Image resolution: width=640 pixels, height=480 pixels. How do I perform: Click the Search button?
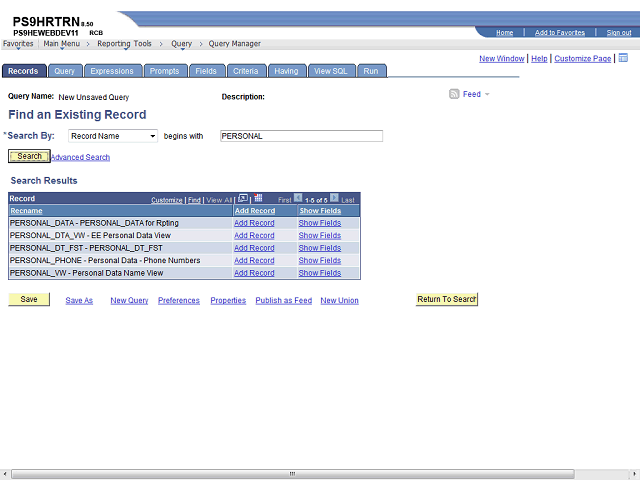[29, 156]
